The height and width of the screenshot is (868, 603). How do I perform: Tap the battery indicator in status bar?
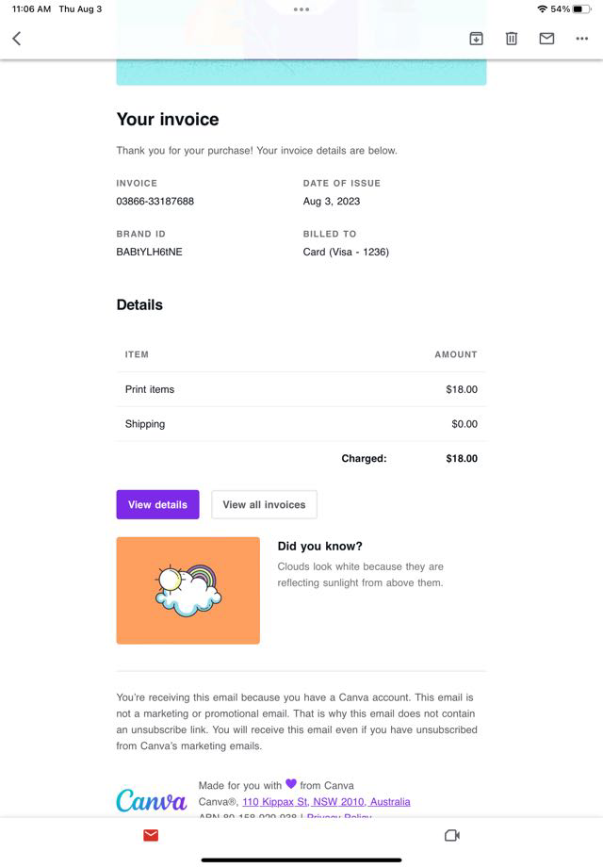581,9
